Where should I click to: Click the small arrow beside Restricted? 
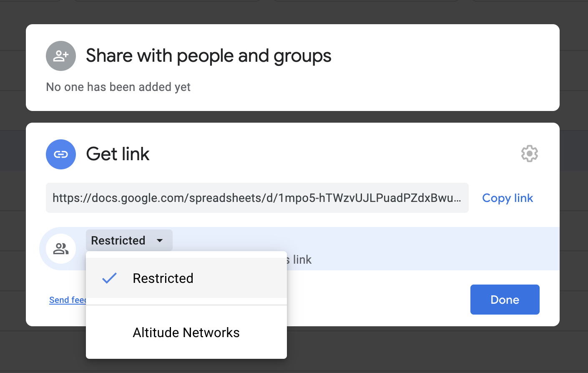click(x=160, y=241)
